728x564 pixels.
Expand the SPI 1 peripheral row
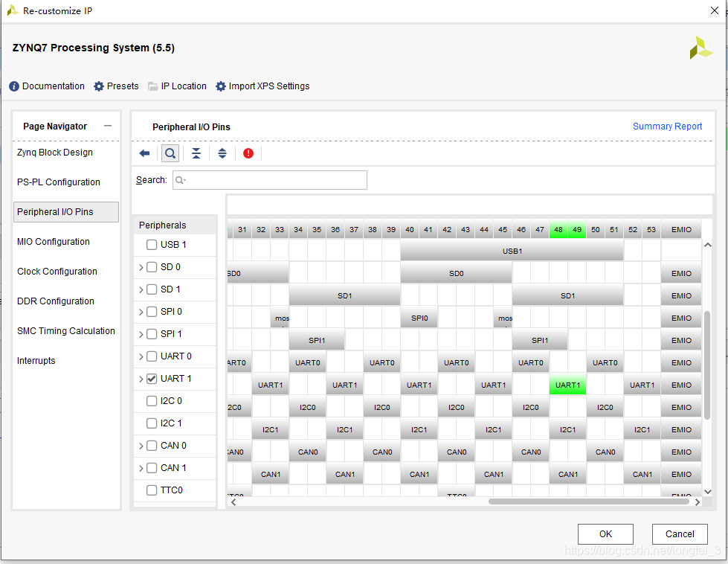[141, 335]
